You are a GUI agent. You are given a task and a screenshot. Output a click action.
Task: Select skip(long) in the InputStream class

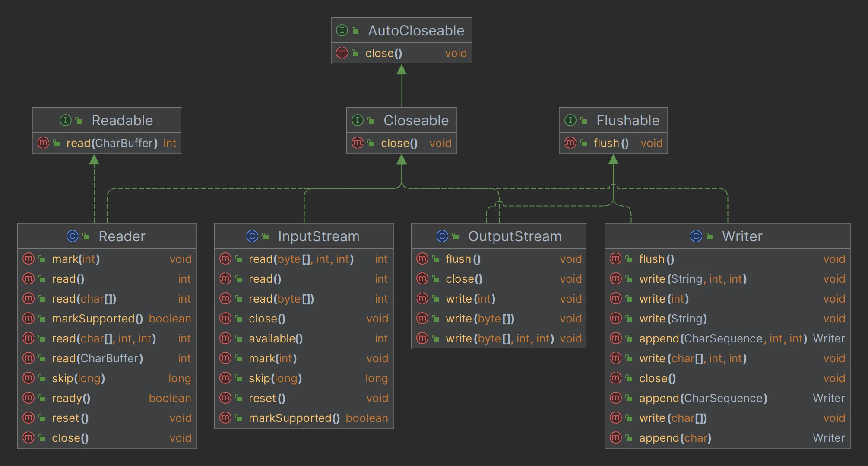click(x=275, y=378)
